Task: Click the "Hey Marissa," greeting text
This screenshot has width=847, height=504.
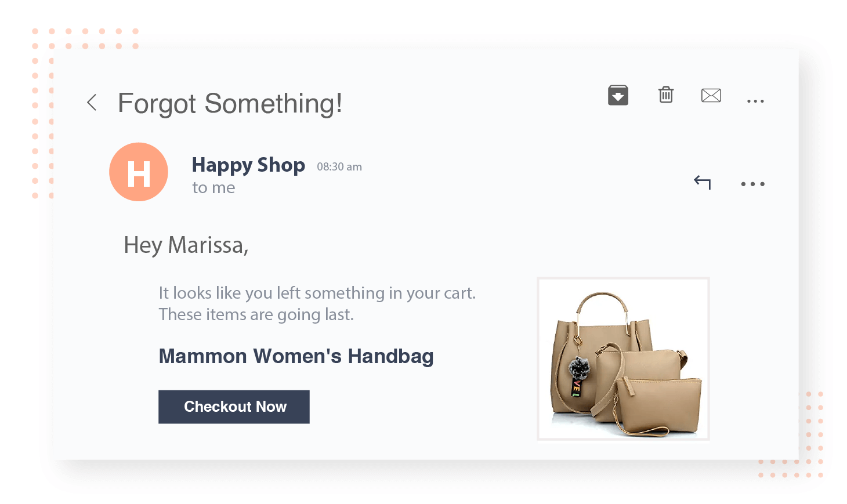Action: coord(186,245)
